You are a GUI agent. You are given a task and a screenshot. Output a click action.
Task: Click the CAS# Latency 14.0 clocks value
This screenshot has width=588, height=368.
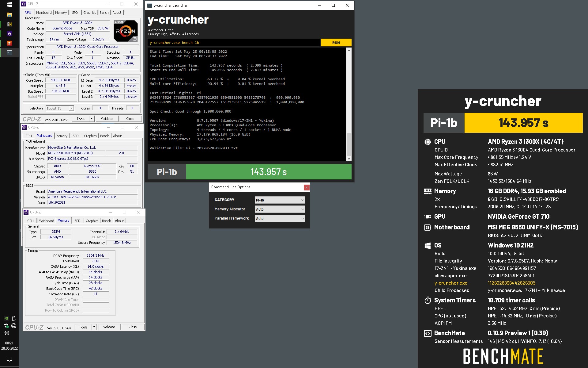pyautogui.click(x=96, y=266)
